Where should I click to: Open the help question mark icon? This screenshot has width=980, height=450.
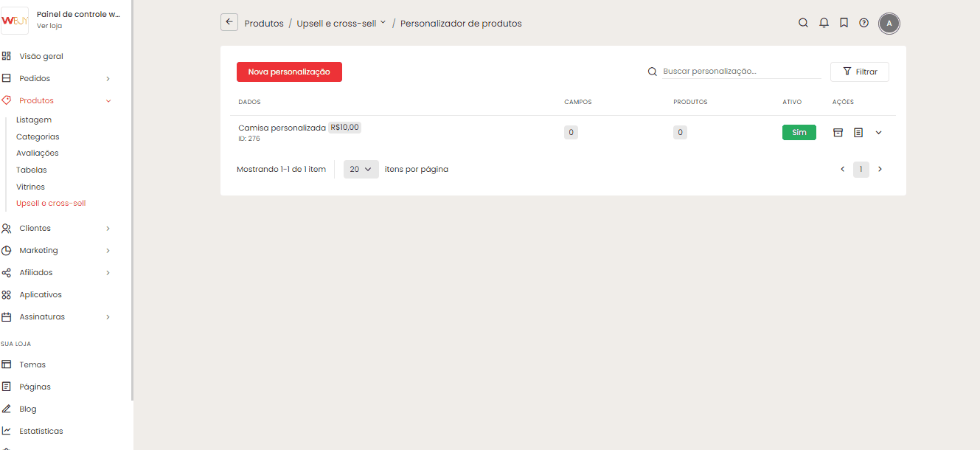863,23
